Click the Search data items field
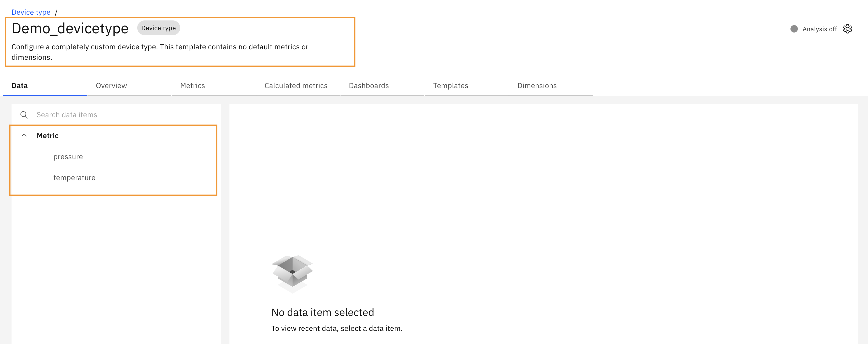868x344 pixels. (116, 115)
